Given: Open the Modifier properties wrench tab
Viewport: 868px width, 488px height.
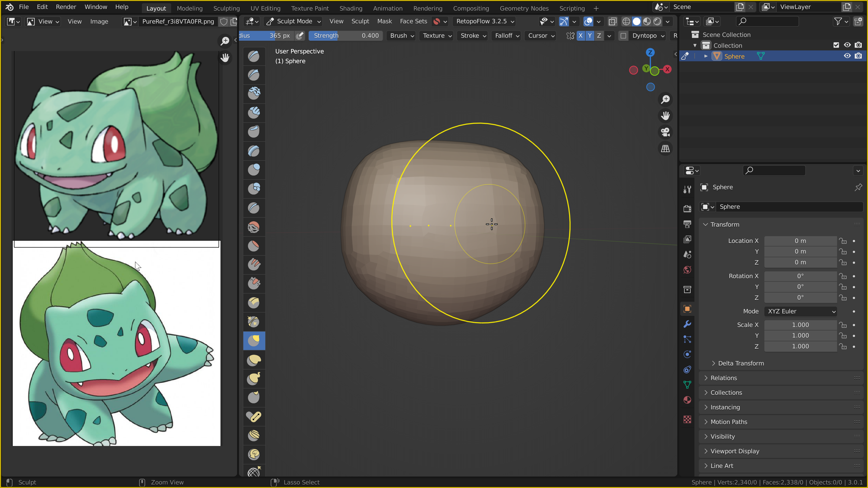Looking at the screenshot, I should click(x=687, y=324).
